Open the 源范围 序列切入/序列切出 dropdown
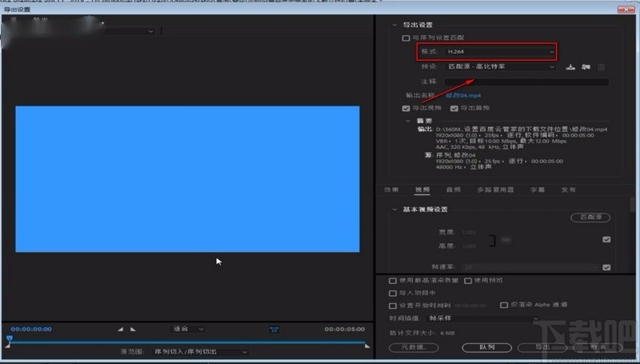Viewport: 640px width, 364px height. pyautogui.click(x=199, y=352)
